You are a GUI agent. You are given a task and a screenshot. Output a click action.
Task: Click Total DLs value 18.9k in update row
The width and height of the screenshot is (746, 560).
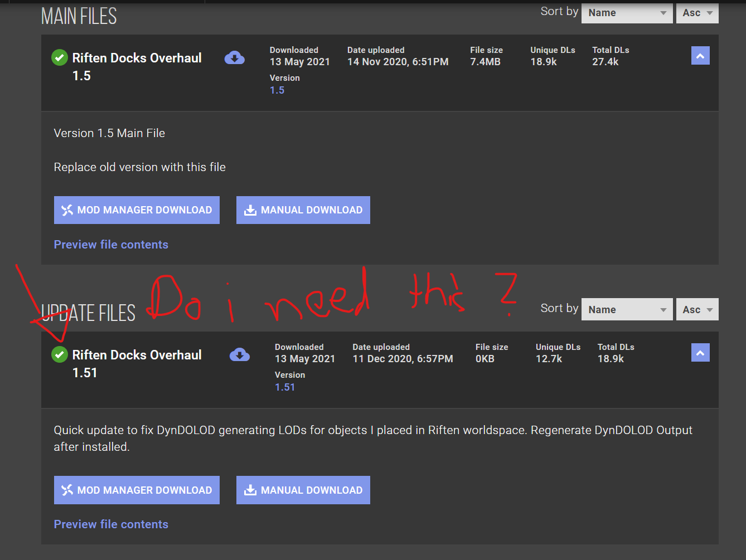611,359
